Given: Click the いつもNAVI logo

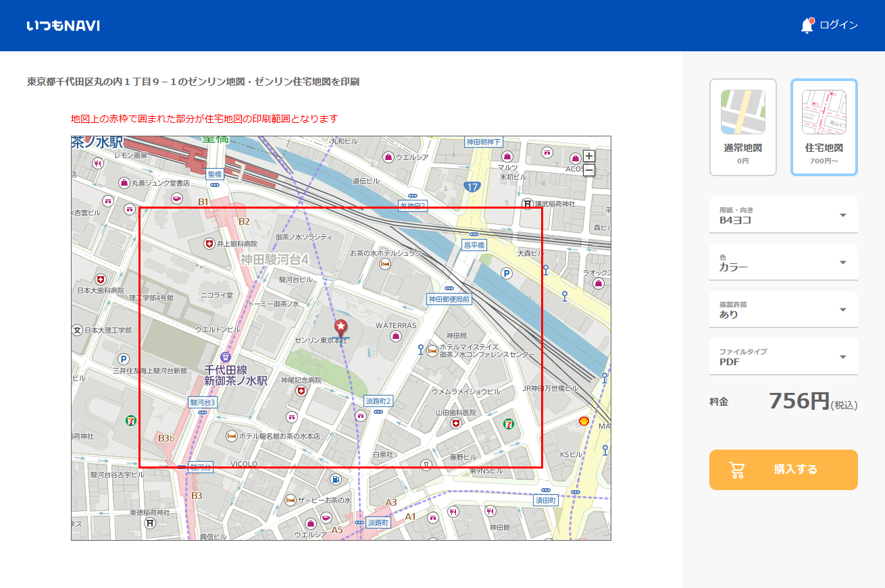Looking at the screenshot, I should [x=63, y=26].
